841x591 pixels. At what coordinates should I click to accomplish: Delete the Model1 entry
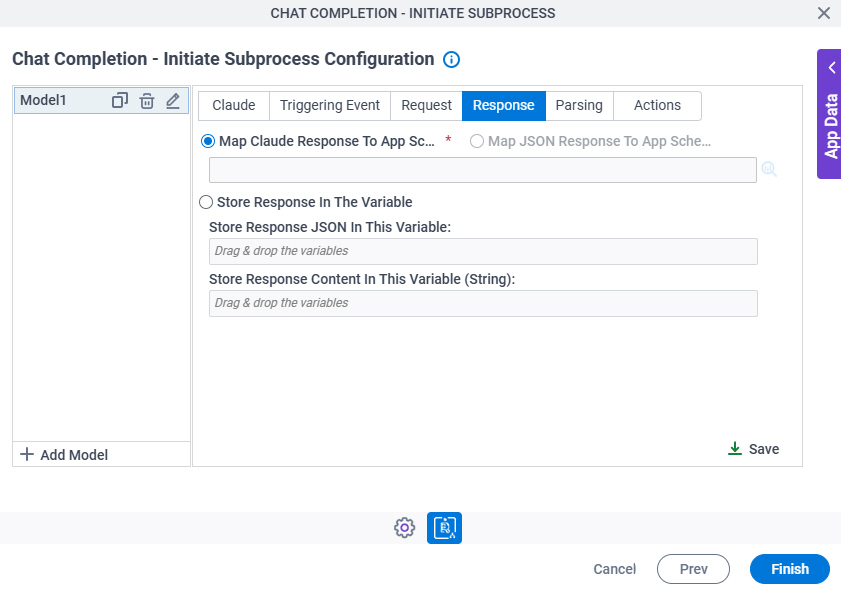(147, 101)
